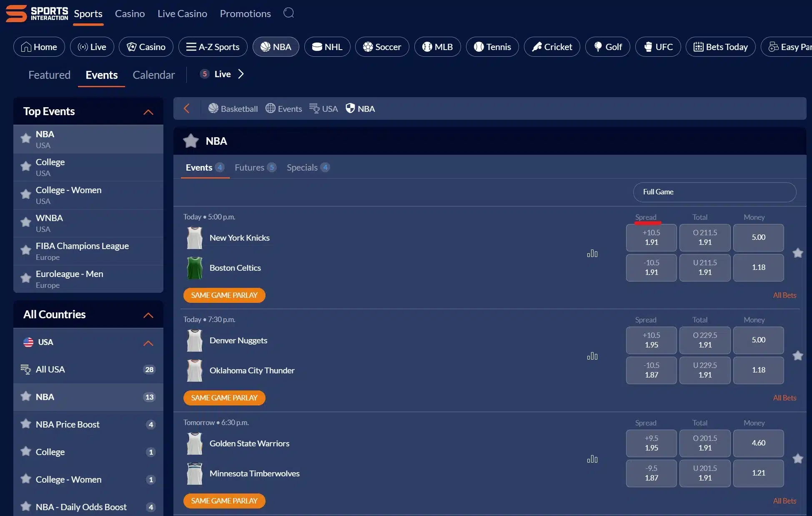Click Basketball icon in breadcrumb
Image resolution: width=812 pixels, height=516 pixels.
213,108
